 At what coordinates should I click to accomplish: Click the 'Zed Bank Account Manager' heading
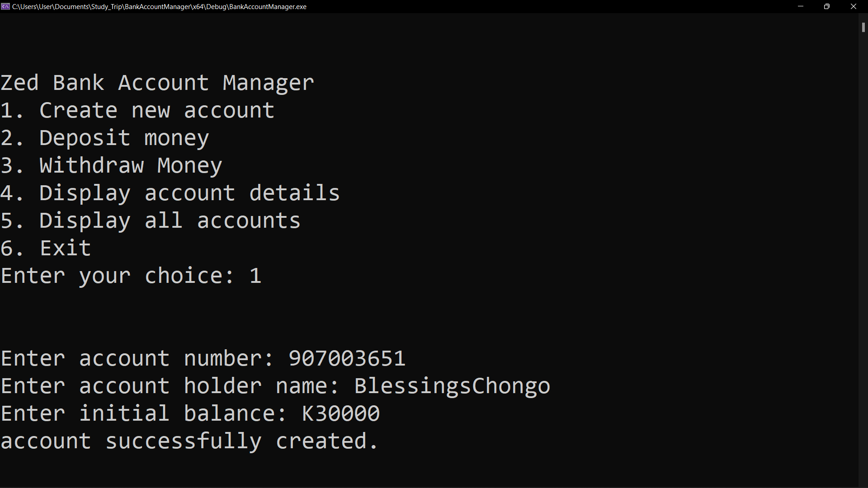coord(157,83)
